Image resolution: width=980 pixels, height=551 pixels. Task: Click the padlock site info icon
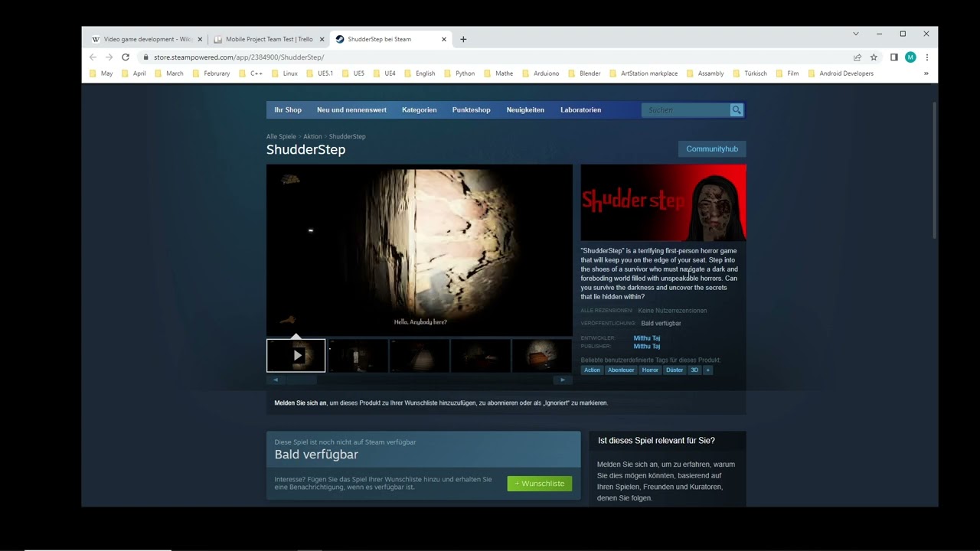coord(145,57)
